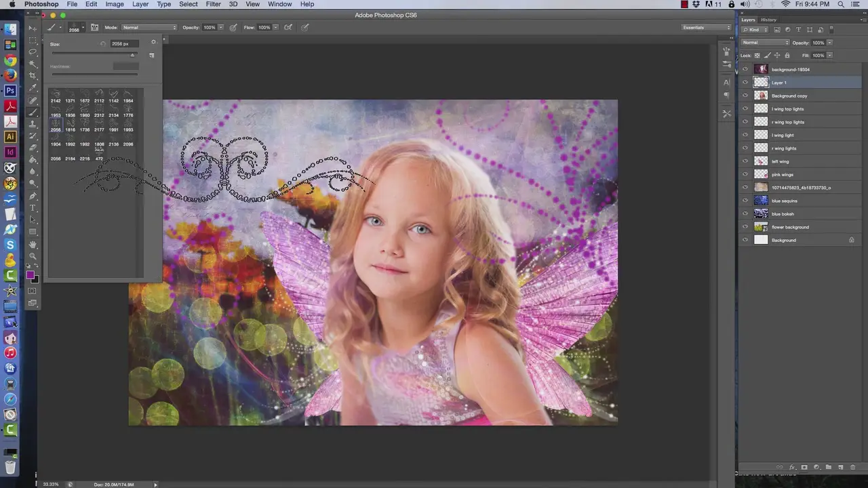Toggle the Brush panel button
This screenshot has width=868, height=488.
(94, 28)
